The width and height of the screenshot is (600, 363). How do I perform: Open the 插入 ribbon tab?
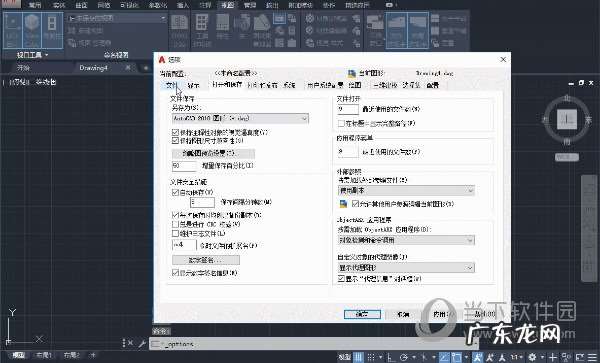[x=183, y=5]
